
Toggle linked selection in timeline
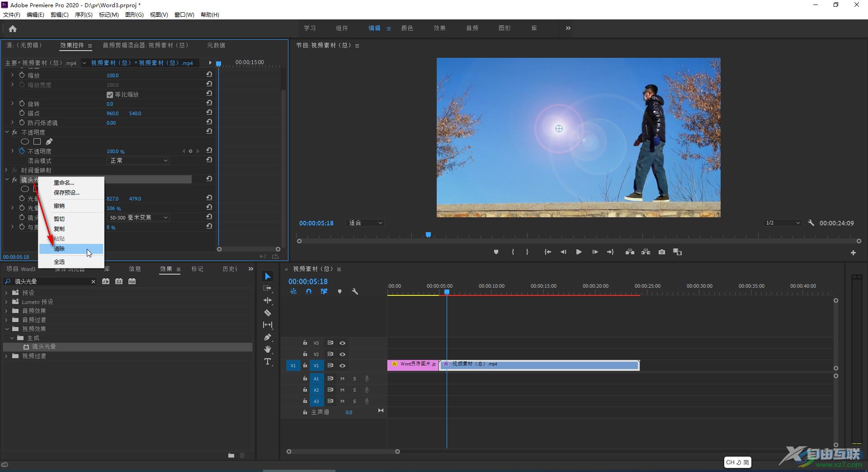point(324,292)
